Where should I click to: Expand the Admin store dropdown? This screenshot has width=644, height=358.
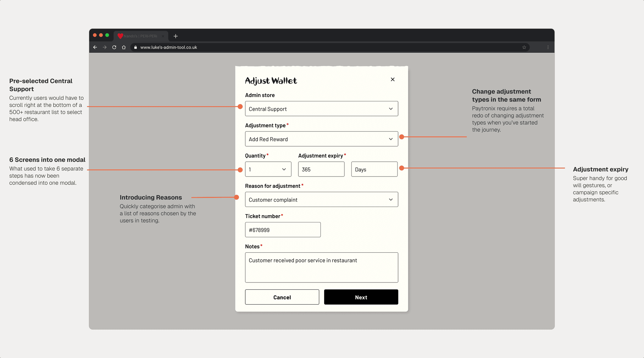(x=321, y=109)
